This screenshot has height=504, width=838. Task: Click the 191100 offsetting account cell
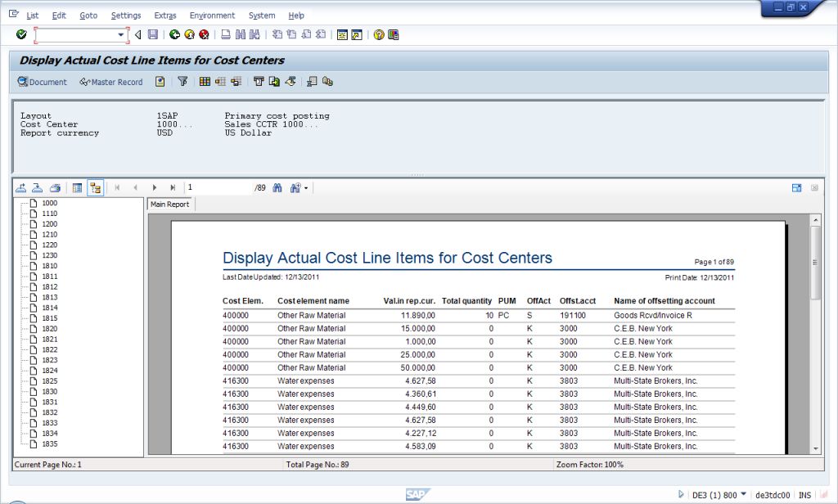point(572,315)
